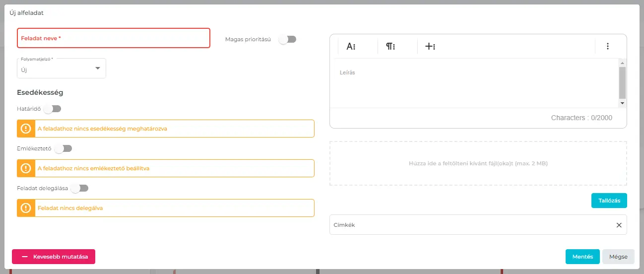Screen dimensions: 644x274
Task: Turn on the Határidő switch
Action: tap(52, 109)
